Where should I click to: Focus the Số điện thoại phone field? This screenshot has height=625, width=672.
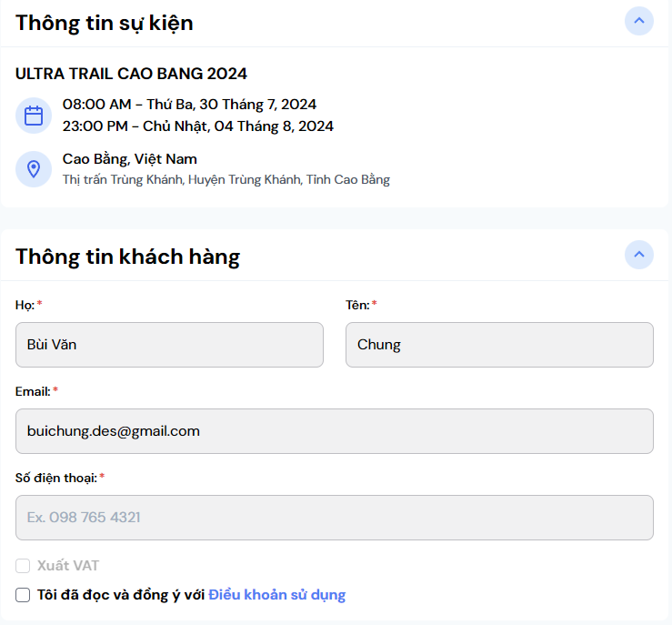[x=334, y=518]
